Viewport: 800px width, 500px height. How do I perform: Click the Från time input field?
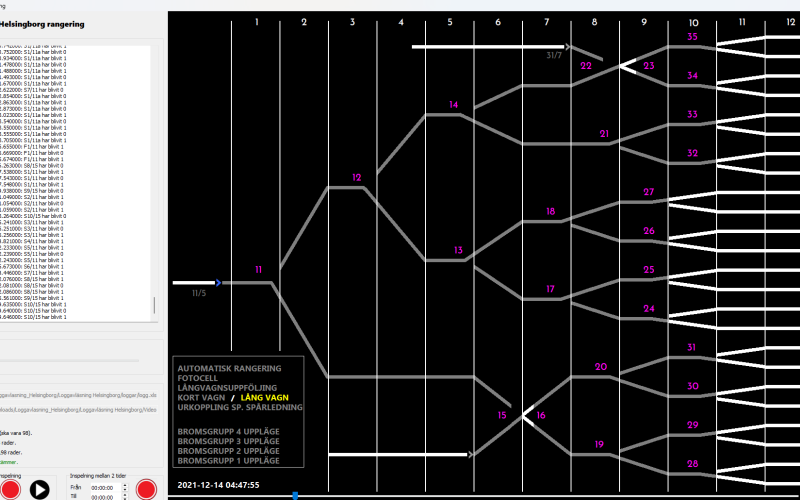104,487
